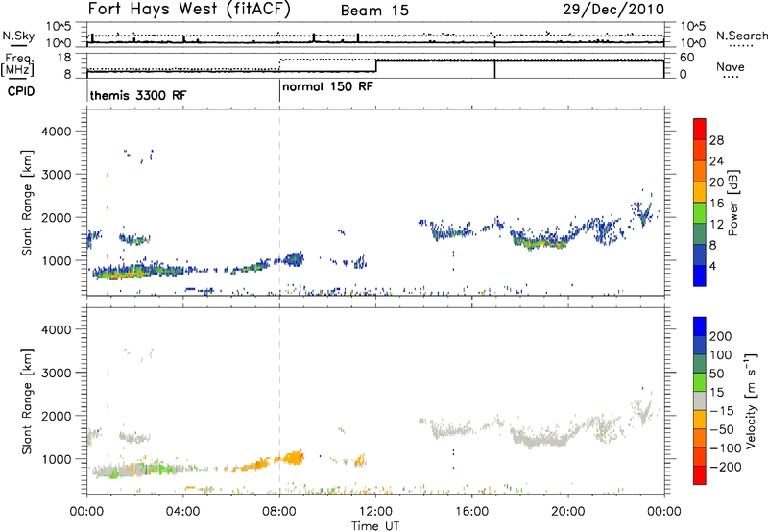768x532 pixels.
Task: Click the 3000 tick of the power panel
Action: [x=56, y=175]
